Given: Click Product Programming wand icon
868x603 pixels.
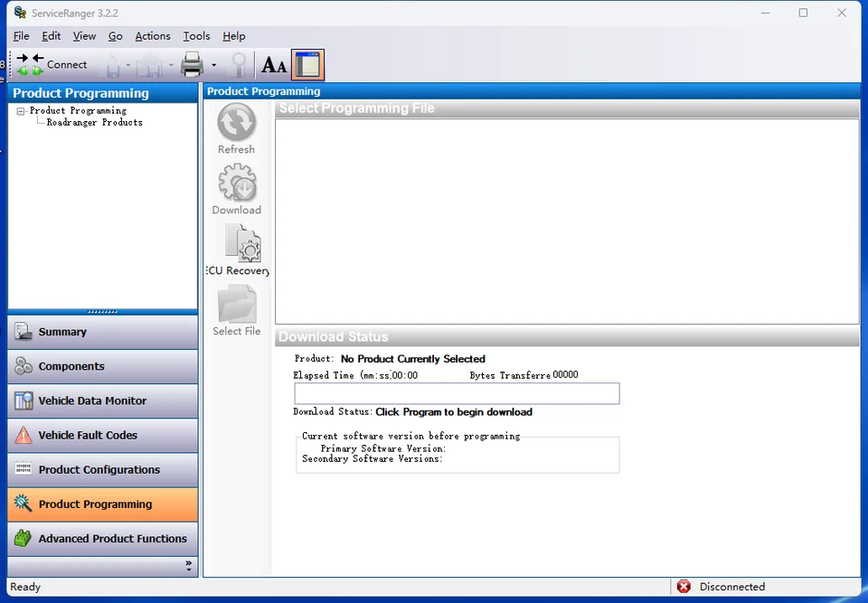Looking at the screenshot, I should point(24,504).
